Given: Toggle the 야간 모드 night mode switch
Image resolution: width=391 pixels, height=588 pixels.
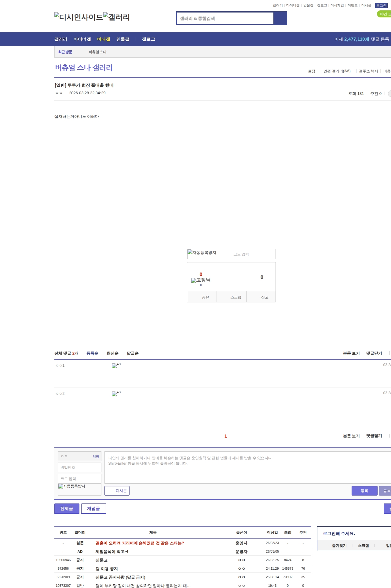Looking at the screenshot, I should pos(384,14).
